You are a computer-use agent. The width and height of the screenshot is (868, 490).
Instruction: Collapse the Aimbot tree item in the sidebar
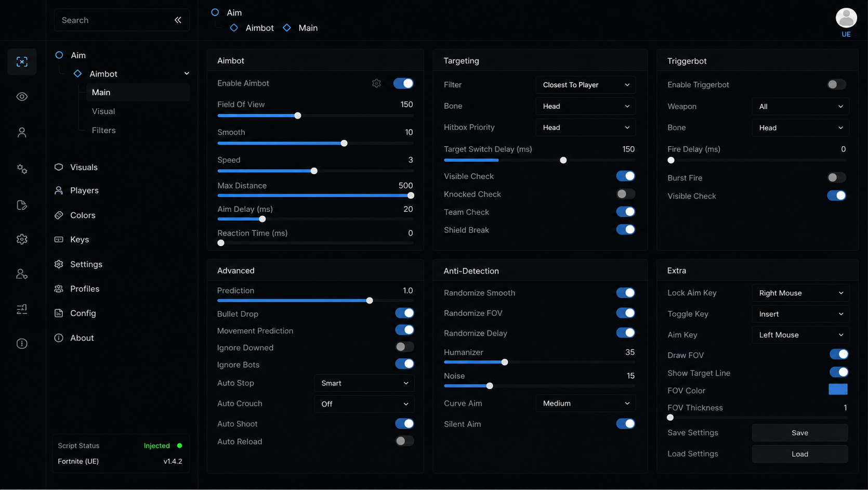click(x=187, y=74)
